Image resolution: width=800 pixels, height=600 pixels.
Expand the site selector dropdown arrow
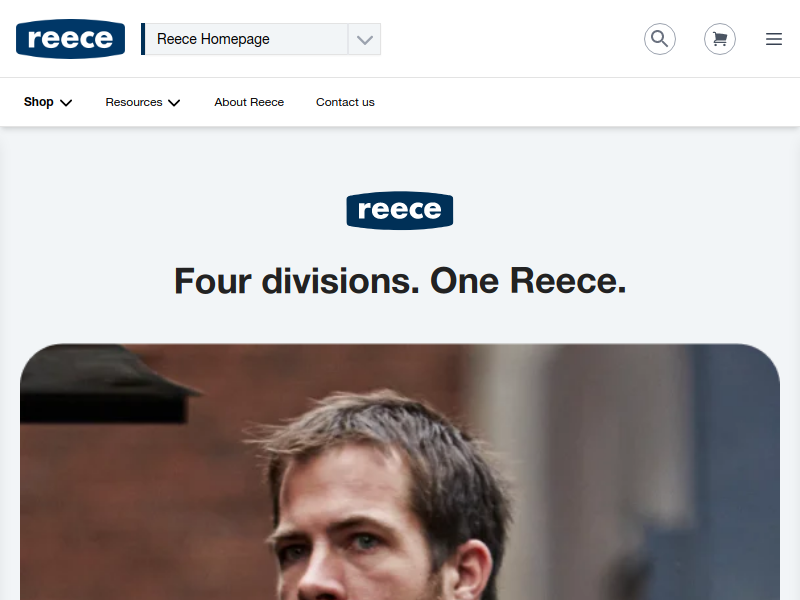pyautogui.click(x=364, y=39)
